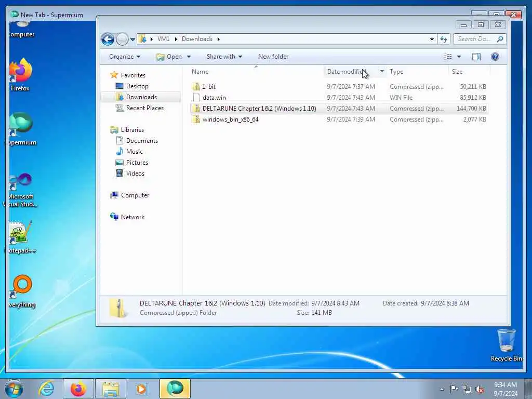The width and height of the screenshot is (532, 399).
Task: Click Downloads in the address breadcrumb
Action: tap(197, 39)
